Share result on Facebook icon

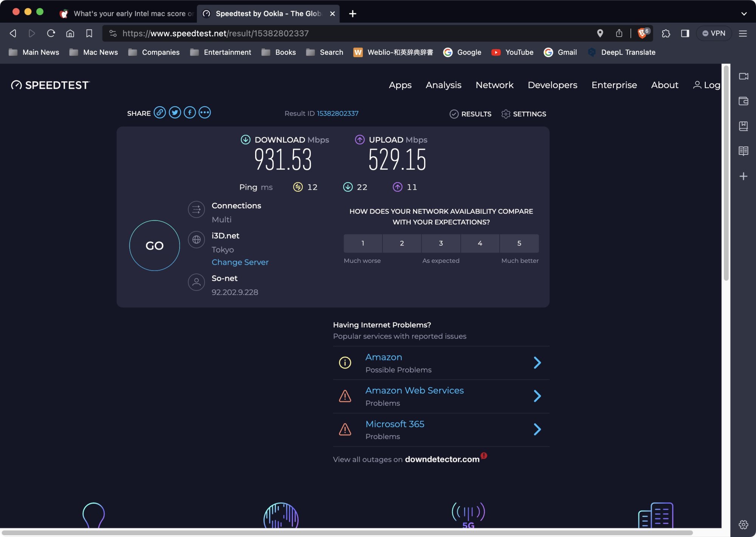[190, 113]
